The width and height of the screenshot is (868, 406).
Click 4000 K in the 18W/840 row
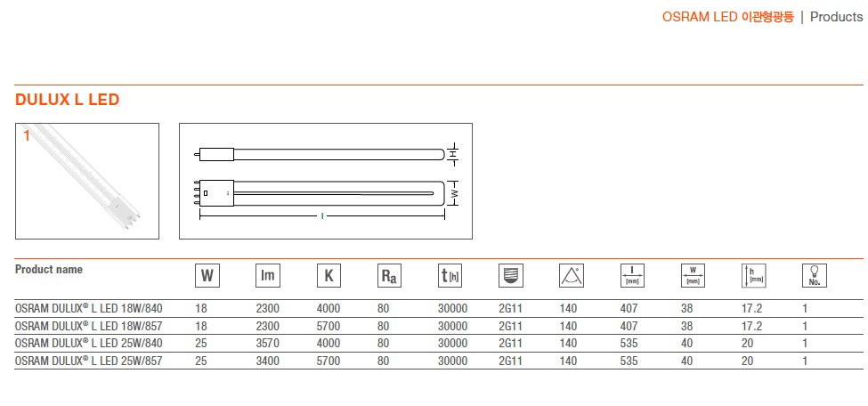click(x=329, y=309)
